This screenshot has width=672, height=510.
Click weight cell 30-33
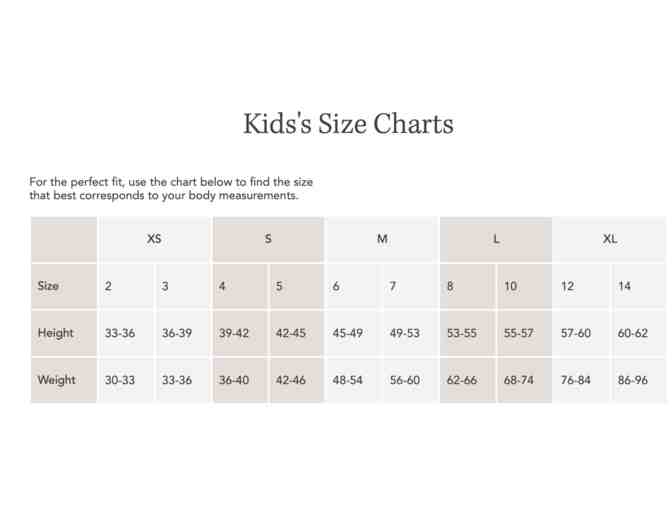coord(120,380)
